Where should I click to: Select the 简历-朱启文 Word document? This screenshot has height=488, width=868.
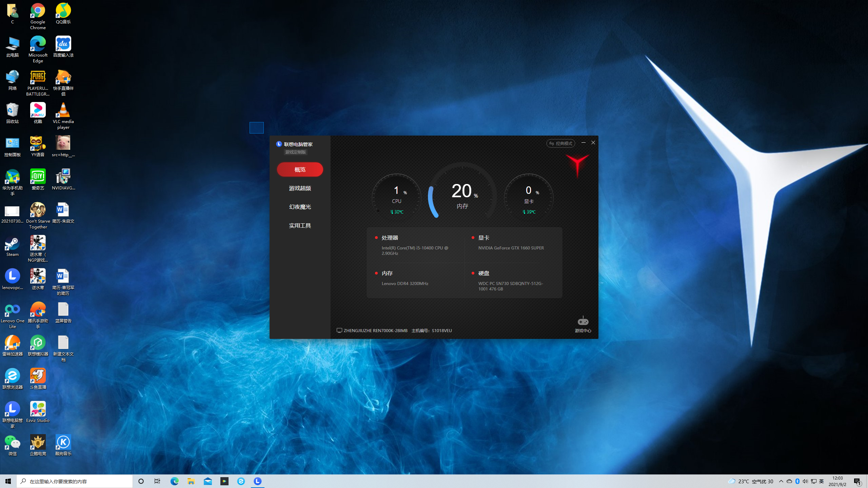[63, 212]
